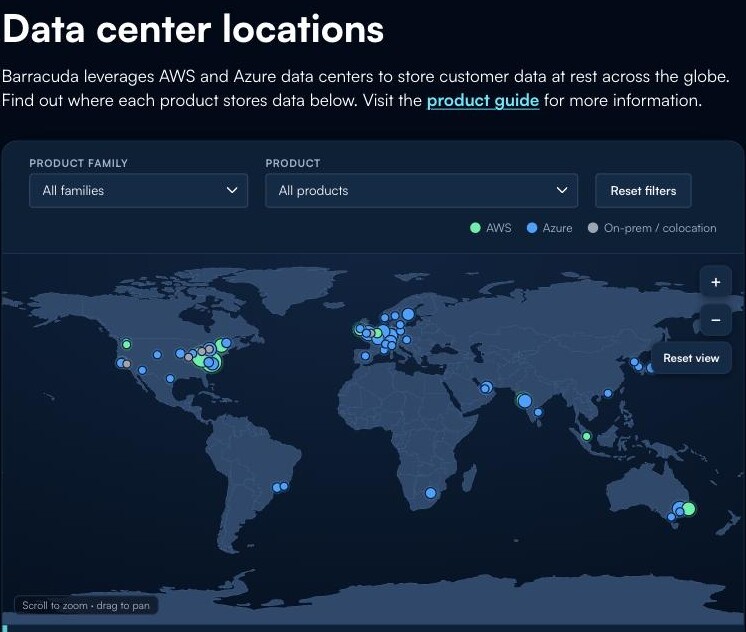Zoom in the map with plus button
This screenshot has width=746, height=632.
click(716, 282)
